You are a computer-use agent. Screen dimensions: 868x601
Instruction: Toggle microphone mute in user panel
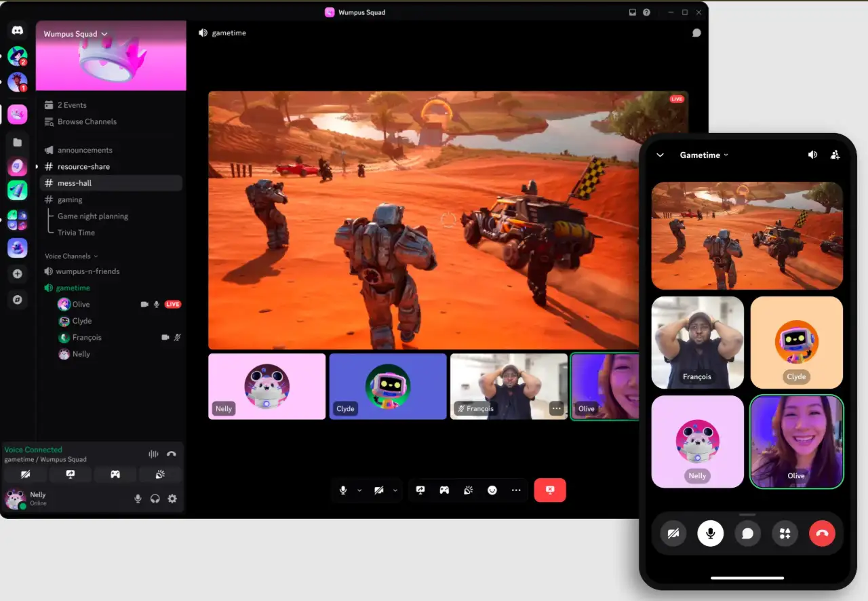click(138, 499)
